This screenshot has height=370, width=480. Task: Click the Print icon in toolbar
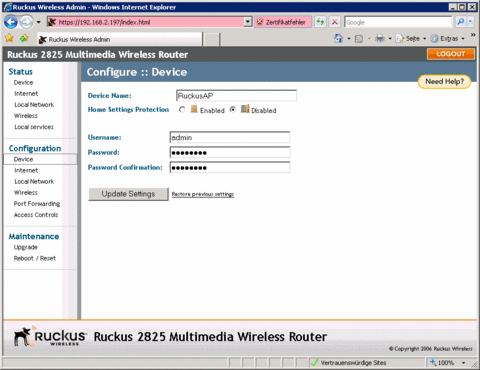coord(380,39)
